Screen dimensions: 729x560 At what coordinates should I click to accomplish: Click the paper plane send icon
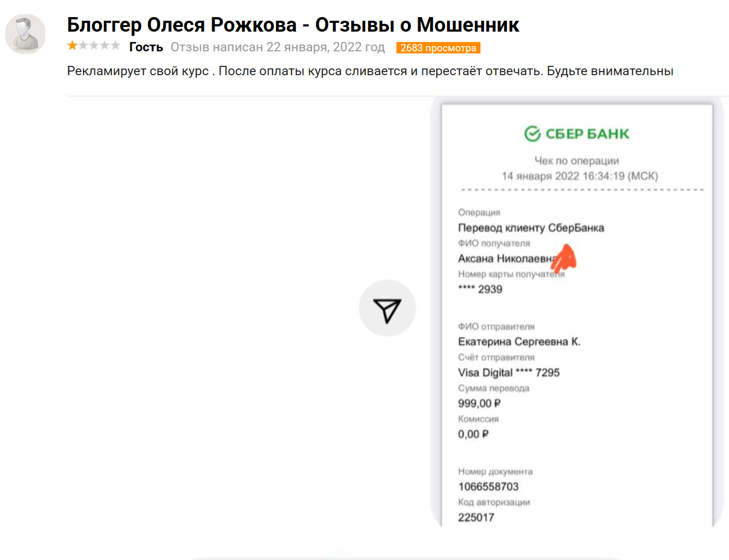[x=387, y=309]
